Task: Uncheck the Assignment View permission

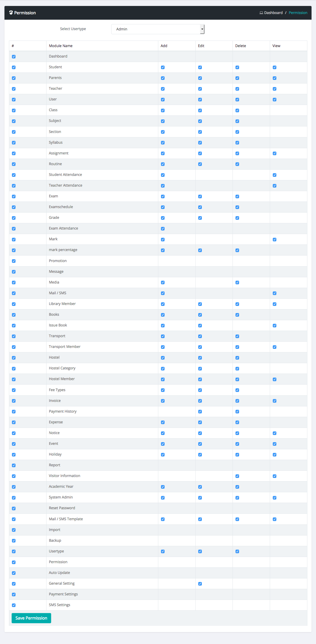Action: tap(275, 154)
